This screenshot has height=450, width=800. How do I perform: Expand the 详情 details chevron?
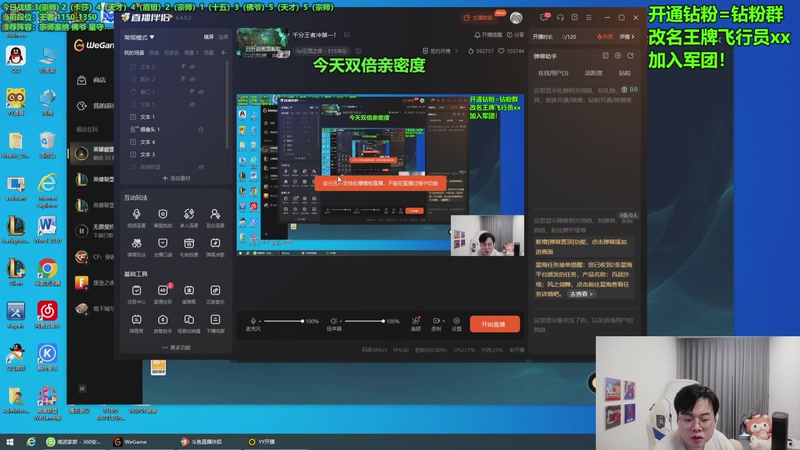627,37
